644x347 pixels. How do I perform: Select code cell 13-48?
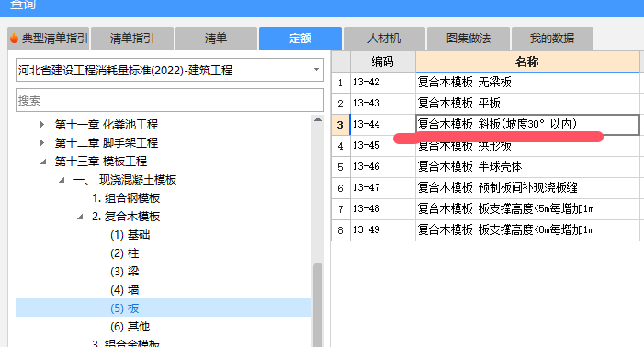pos(383,208)
